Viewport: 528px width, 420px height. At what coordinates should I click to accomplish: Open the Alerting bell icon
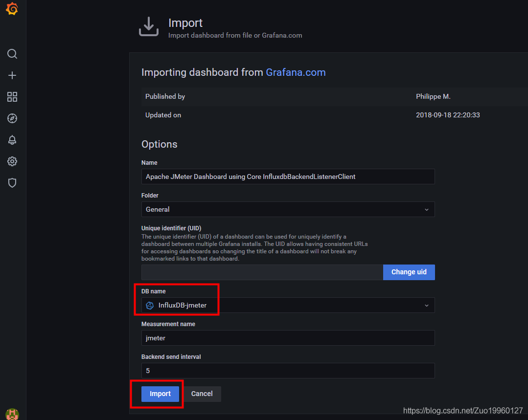[x=12, y=140]
